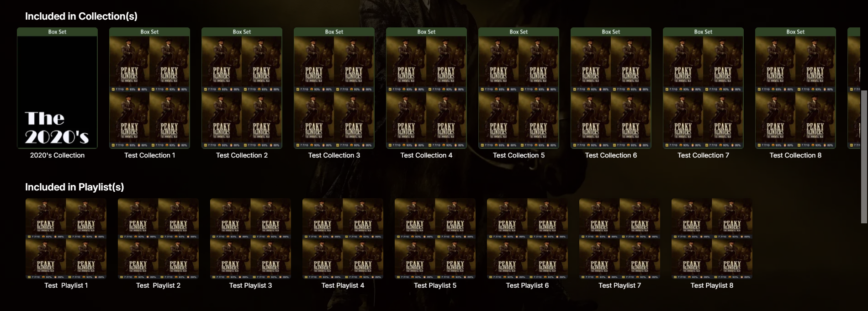Click the Box Set banner on Test Collection 1

coord(149,32)
